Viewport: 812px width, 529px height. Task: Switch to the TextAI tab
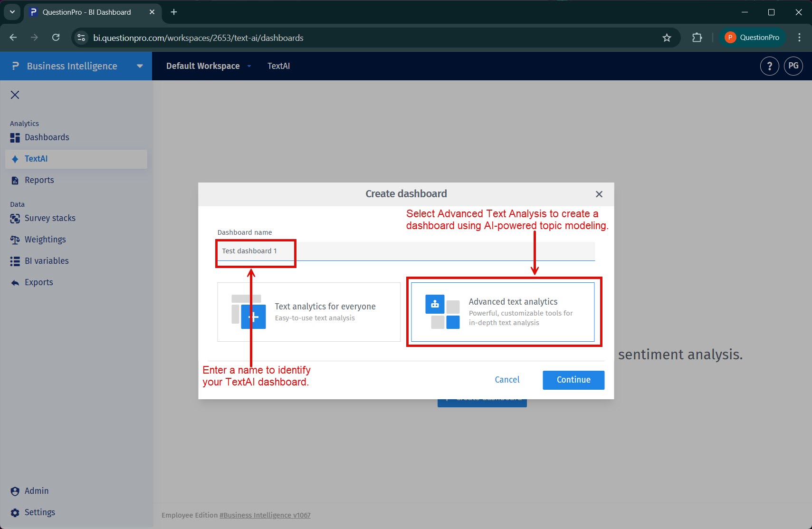tap(278, 66)
